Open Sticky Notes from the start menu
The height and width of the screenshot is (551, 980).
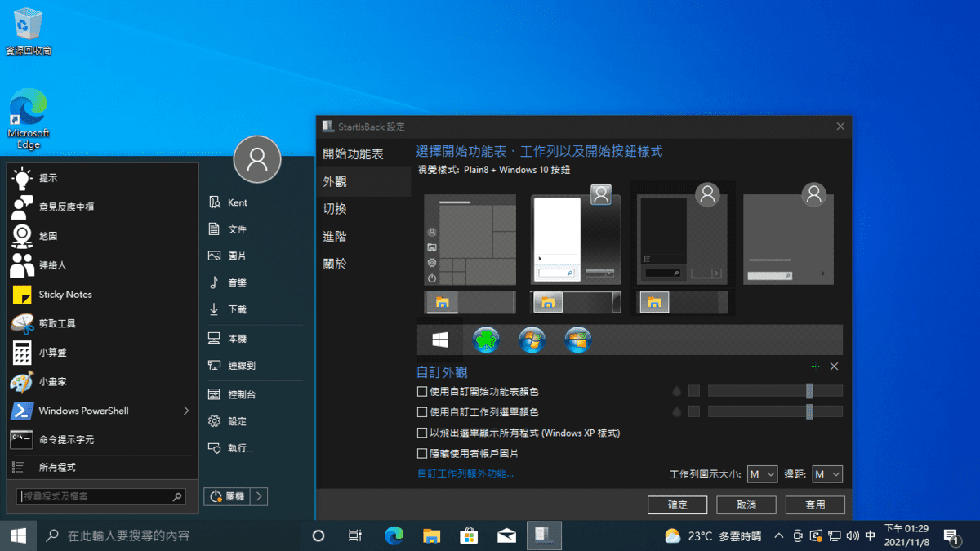(65, 295)
